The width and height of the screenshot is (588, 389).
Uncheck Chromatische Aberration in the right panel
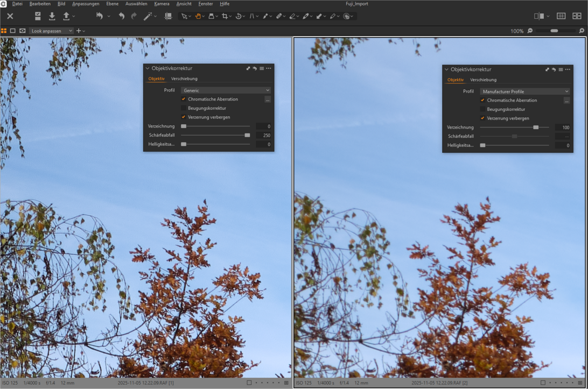pos(482,100)
